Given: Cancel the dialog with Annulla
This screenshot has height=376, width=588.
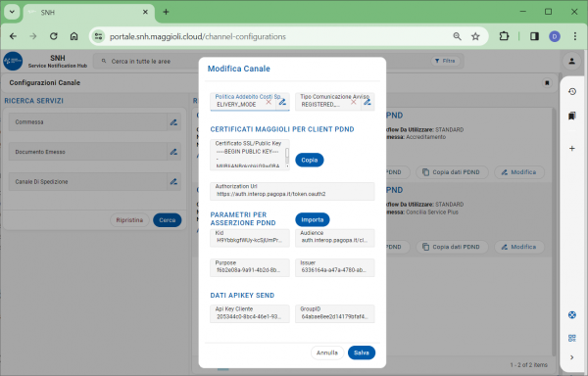Looking at the screenshot, I should (327, 352).
